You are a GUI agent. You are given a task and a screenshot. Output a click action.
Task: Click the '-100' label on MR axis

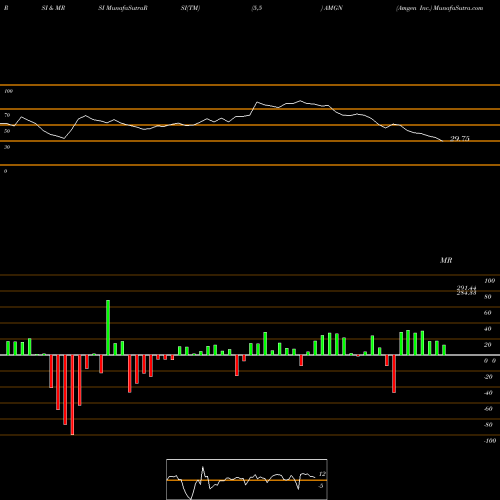tap(490, 441)
